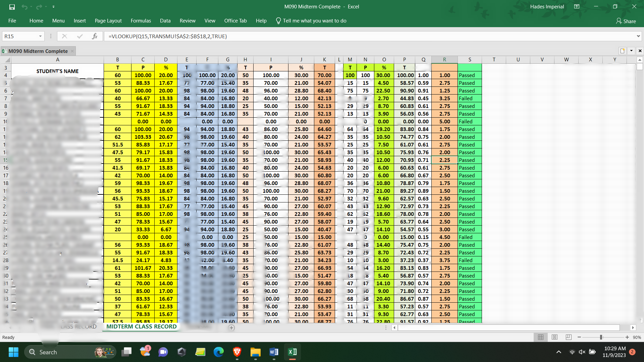Click the Share button
Screen dimensions: 644x362
pyautogui.click(x=626, y=21)
